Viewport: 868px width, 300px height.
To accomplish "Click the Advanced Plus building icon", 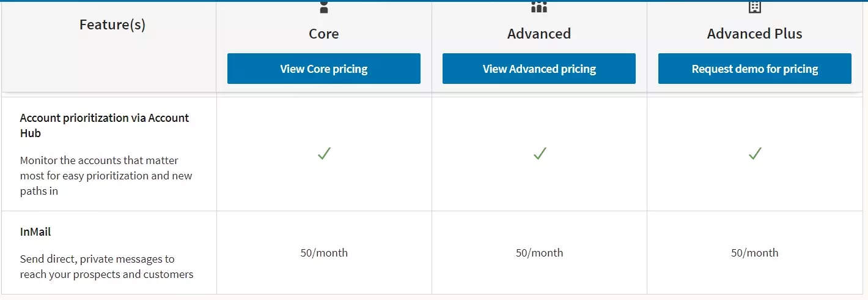I will pos(755,7).
